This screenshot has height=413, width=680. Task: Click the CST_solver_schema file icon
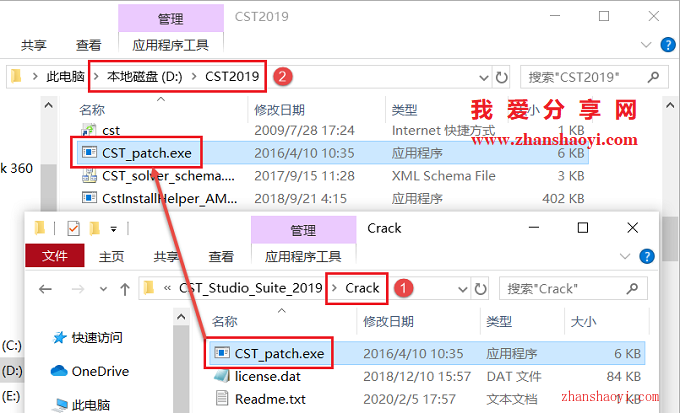click(89, 175)
